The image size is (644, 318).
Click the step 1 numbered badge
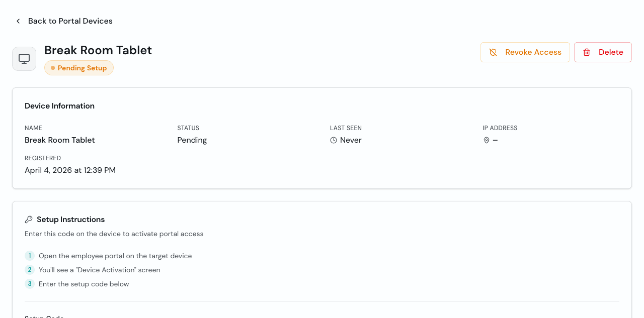click(x=29, y=255)
